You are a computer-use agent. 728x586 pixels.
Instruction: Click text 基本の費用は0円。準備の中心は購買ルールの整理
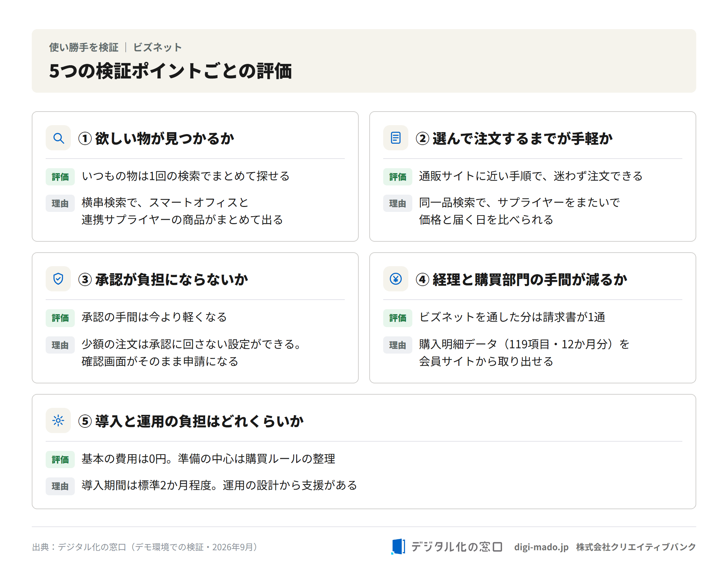coord(208,459)
